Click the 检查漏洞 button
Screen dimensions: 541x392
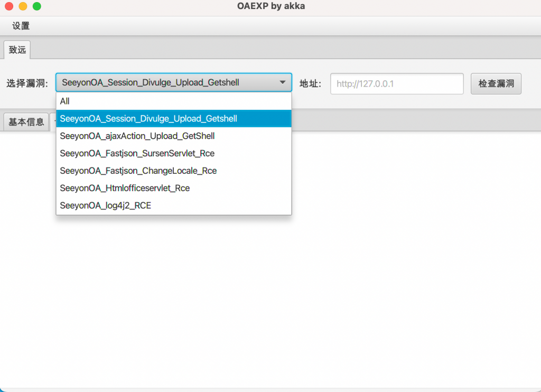(496, 83)
